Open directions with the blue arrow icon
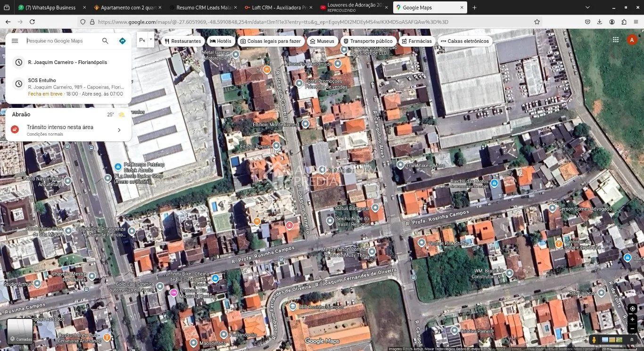Viewport: 644px width, 351px height. coord(123,41)
